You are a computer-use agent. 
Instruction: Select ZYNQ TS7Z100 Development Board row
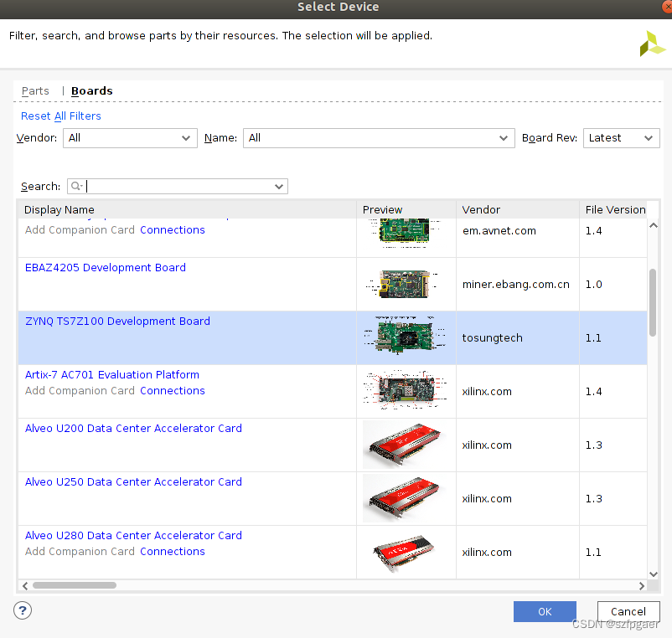click(x=333, y=338)
